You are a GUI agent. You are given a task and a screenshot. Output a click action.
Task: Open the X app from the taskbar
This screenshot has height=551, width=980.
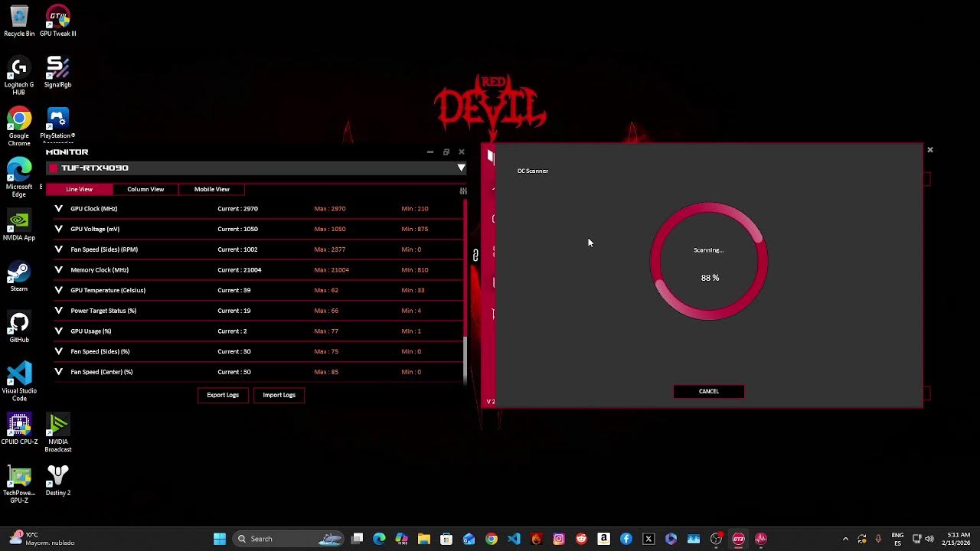[648, 539]
